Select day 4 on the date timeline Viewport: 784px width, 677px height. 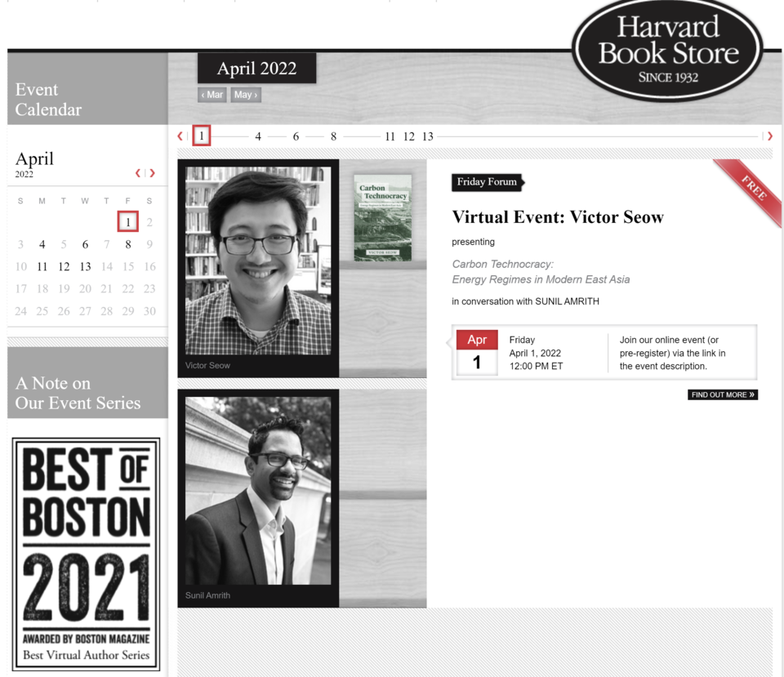(x=258, y=136)
